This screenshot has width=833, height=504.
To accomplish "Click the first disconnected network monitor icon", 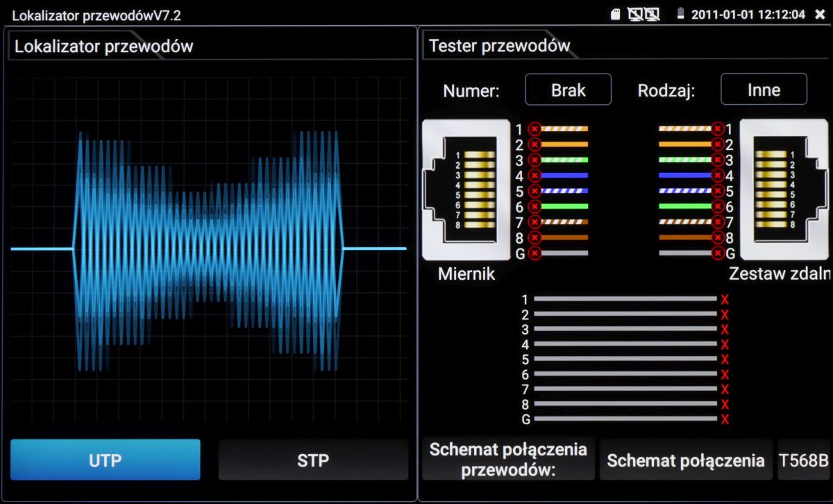I will click(635, 14).
